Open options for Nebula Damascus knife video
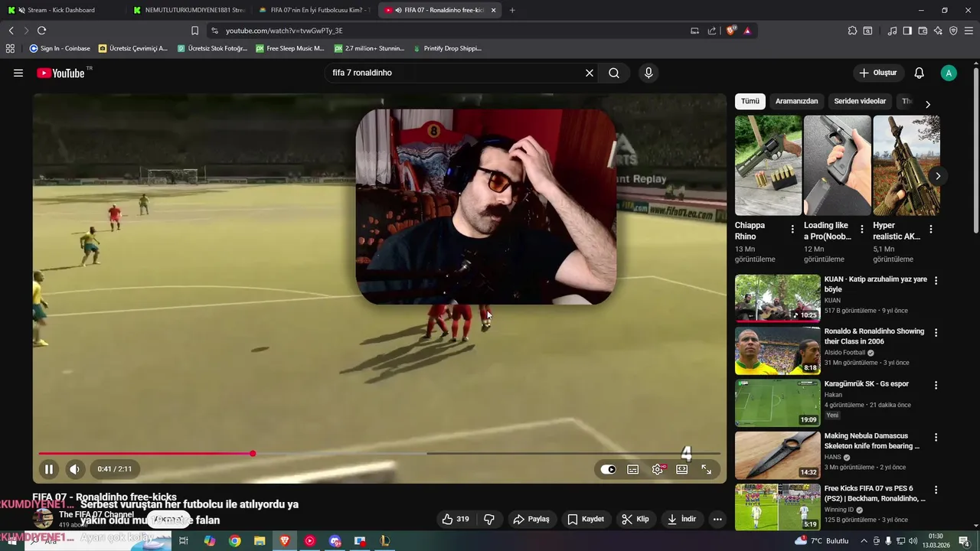Screen dimensions: 980x551 [936, 437]
